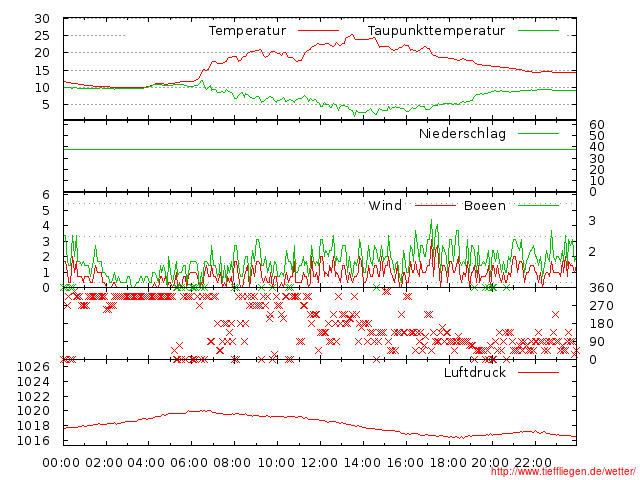This screenshot has height=480, width=640.
Task: Click the Luftdruck legend label
Action: (475, 372)
